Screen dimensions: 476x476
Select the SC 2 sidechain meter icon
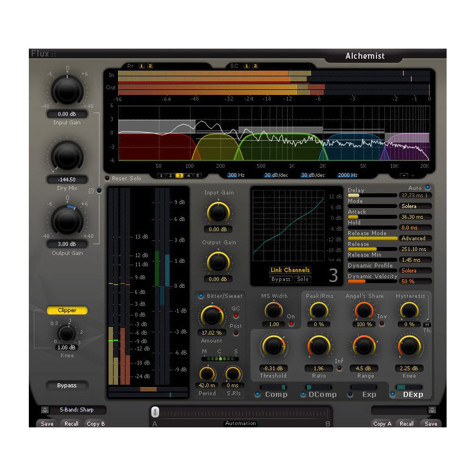(256, 66)
